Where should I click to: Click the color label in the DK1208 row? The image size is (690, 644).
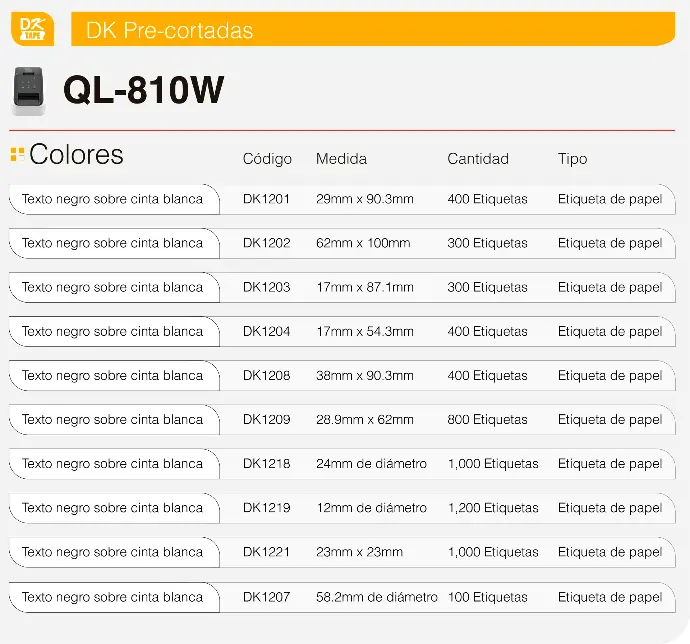[x=112, y=375]
